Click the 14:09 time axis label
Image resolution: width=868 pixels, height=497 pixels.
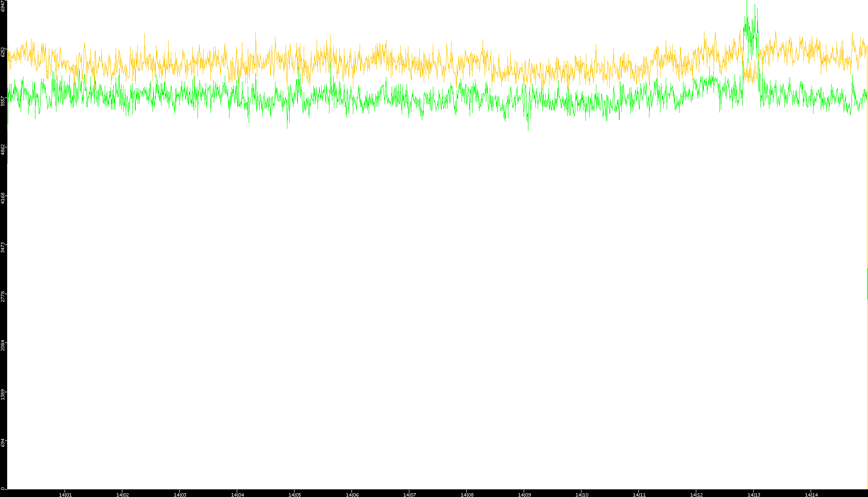coord(524,495)
